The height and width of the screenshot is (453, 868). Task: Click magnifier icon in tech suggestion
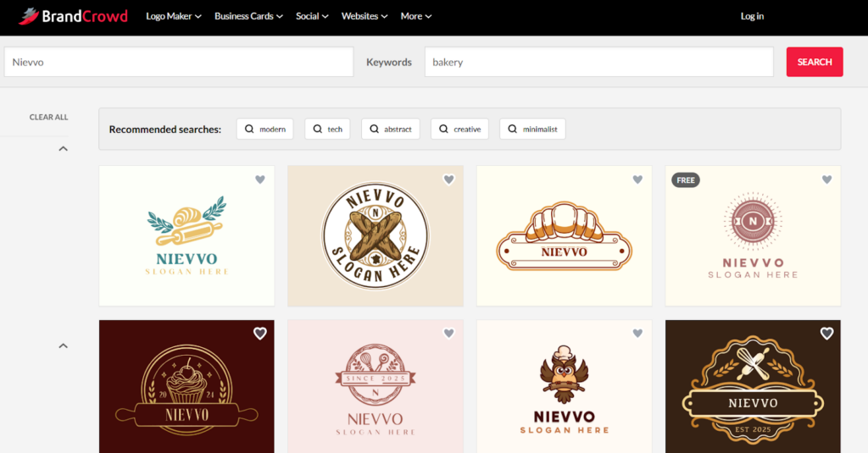coord(317,130)
